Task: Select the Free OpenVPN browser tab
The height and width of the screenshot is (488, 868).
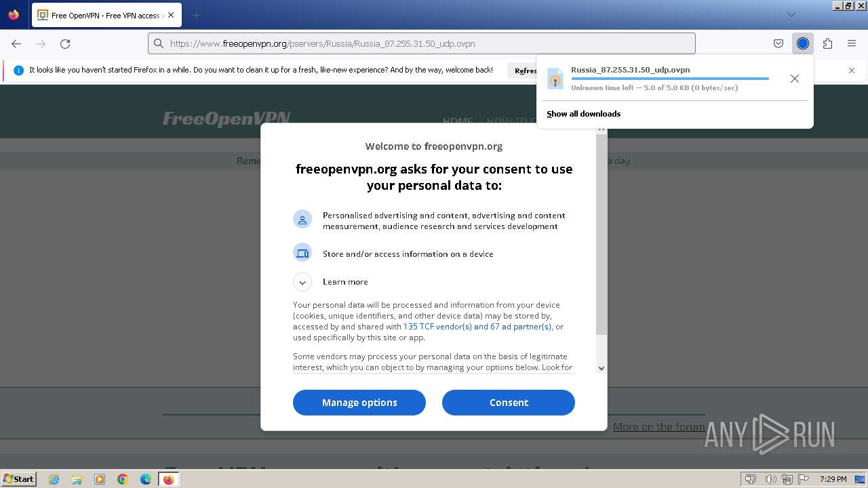Action: click(x=106, y=15)
